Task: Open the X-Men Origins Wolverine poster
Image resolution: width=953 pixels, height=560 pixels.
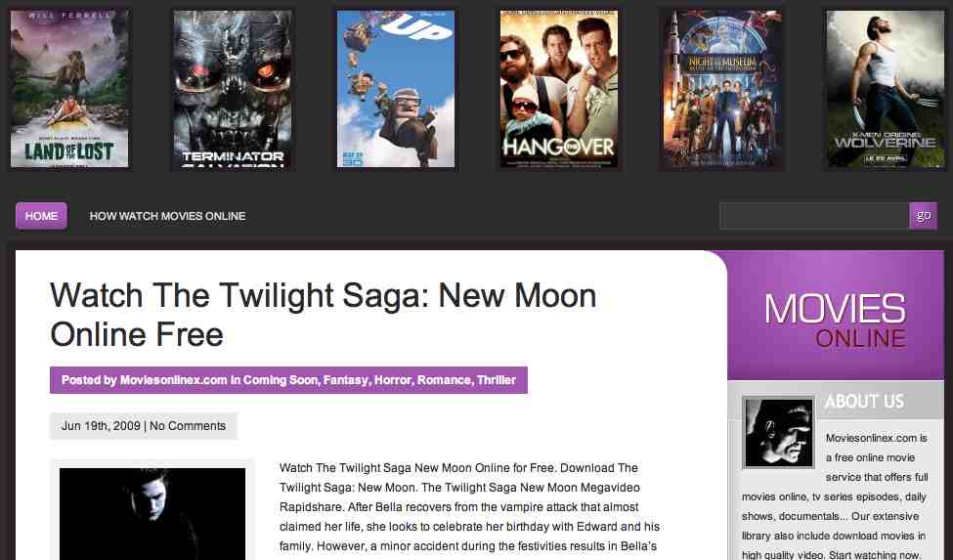Action: [x=886, y=89]
